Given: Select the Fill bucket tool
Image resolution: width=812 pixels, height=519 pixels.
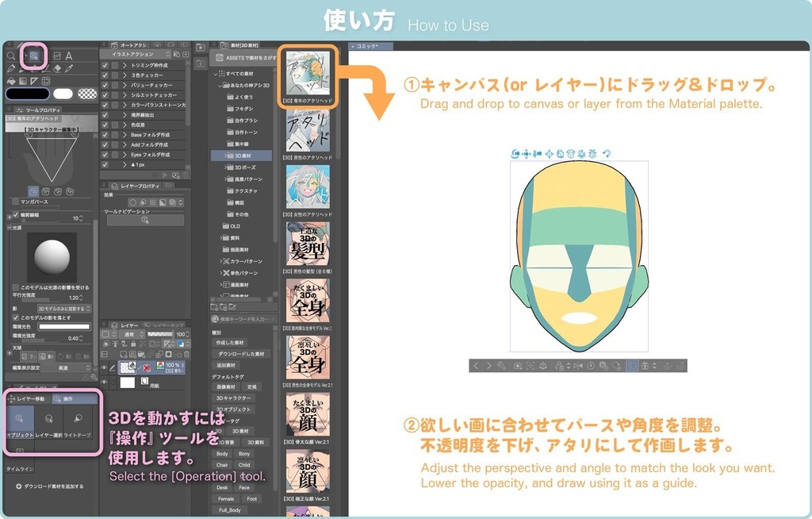Looking at the screenshot, I should coord(11,81).
